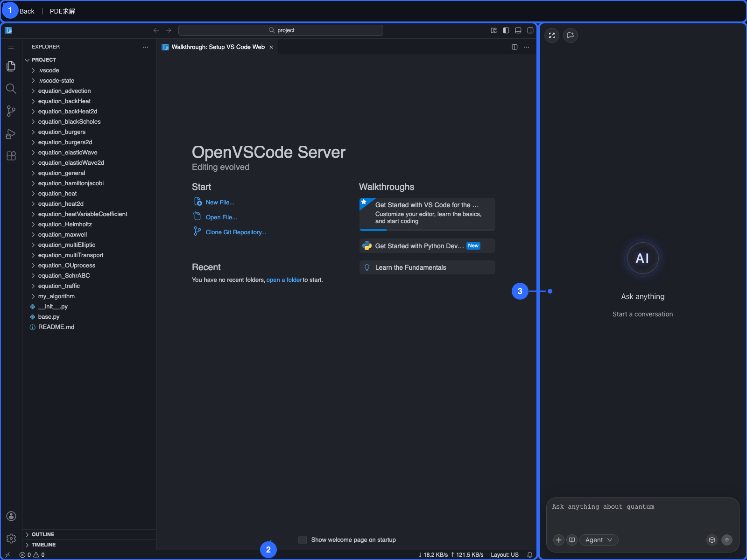Image resolution: width=747 pixels, height=560 pixels.
Task: Open Explorer Views and More Actions ellipsis
Action: 146,47
